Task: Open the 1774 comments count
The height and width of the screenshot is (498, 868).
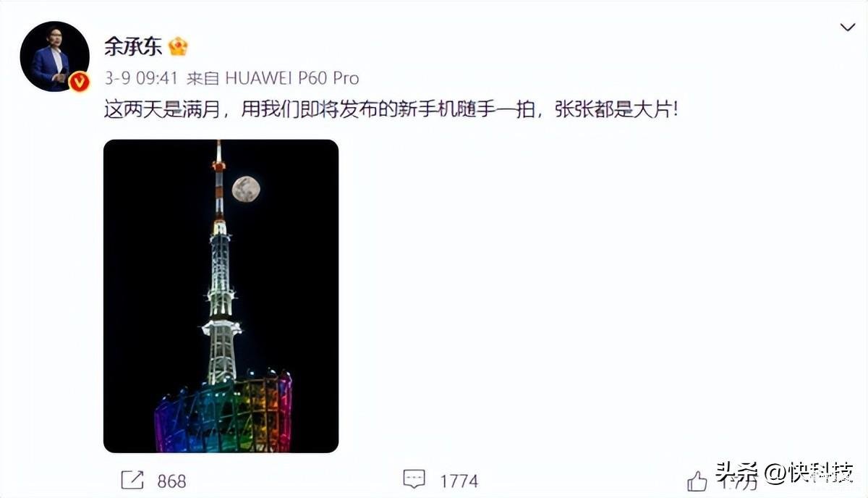Action: tap(459, 481)
